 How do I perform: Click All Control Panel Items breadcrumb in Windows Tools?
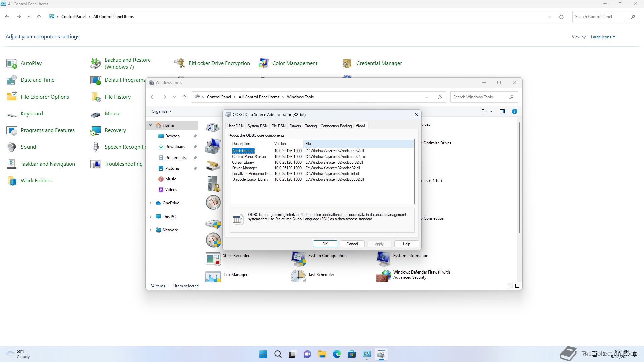[x=259, y=97]
